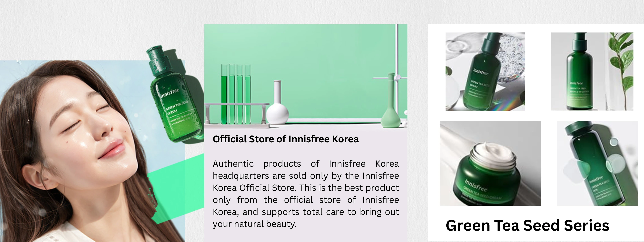Screen dimensions: 644x242
Task: Click the dark green cap of the large serum bottle
Action: pos(157,59)
